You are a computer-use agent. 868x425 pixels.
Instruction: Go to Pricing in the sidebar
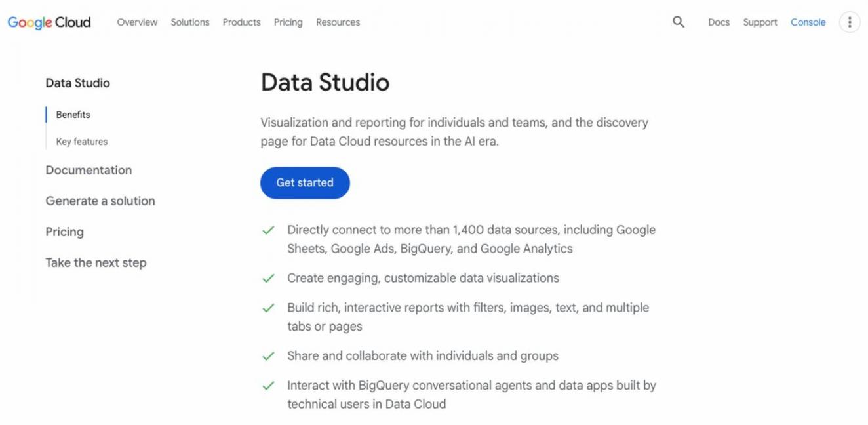64,232
